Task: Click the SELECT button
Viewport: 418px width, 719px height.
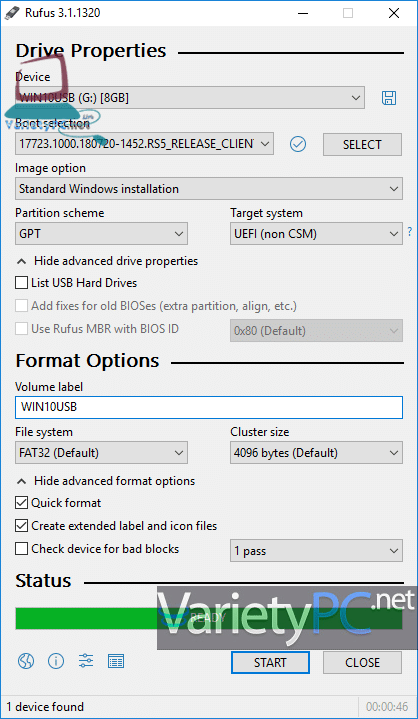Action: coord(362,144)
